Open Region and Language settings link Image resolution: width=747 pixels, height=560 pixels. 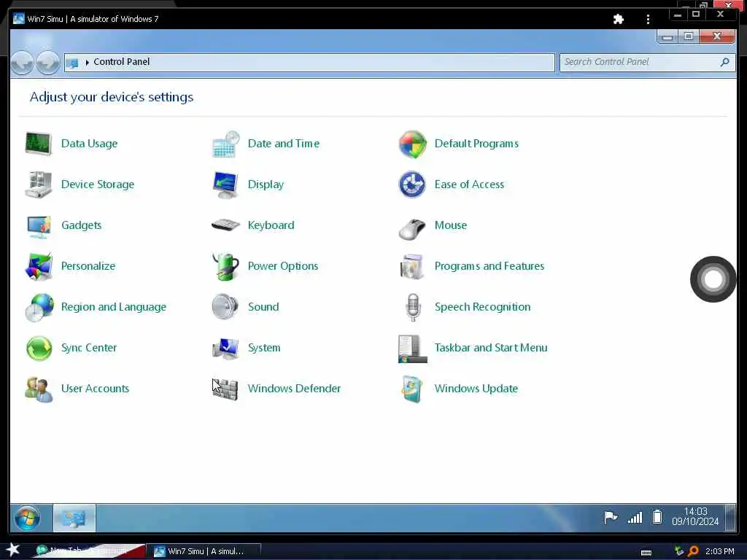click(x=114, y=307)
